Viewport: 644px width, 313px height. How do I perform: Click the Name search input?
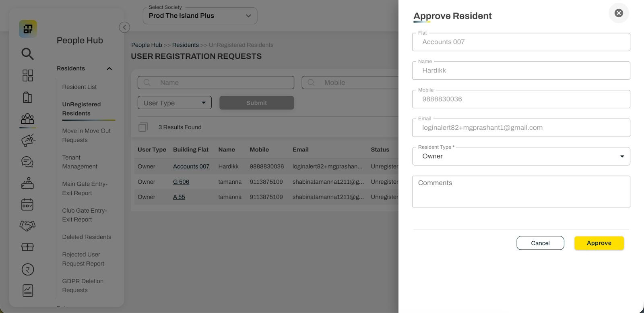click(216, 83)
